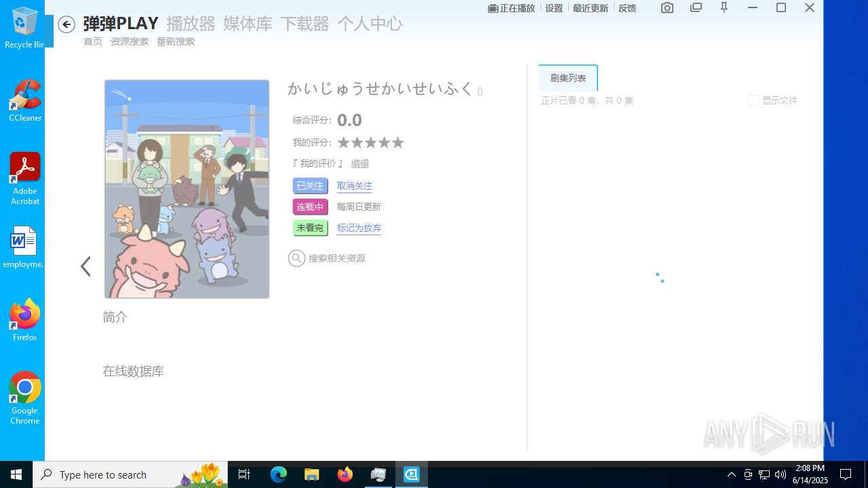Image resolution: width=868 pixels, height=488 pixels.
Task: Click 编辑 next to 我的评价
Action: click(x=360, y=164)
